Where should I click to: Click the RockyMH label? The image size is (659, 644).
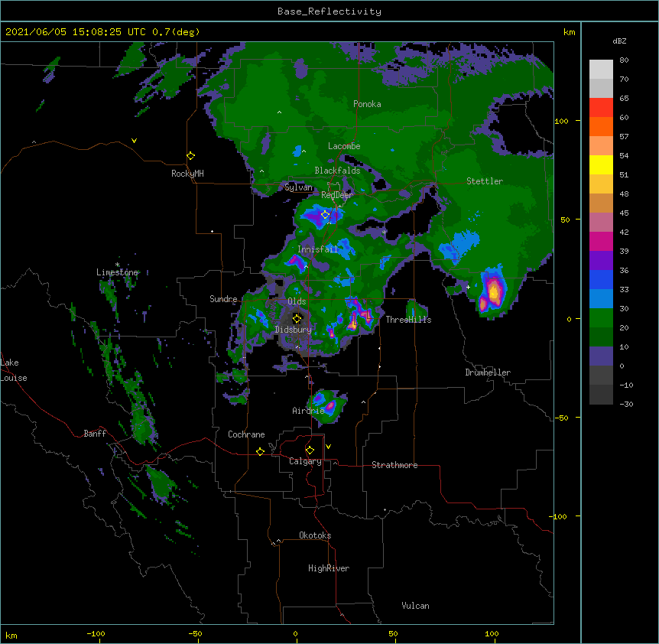187,174
